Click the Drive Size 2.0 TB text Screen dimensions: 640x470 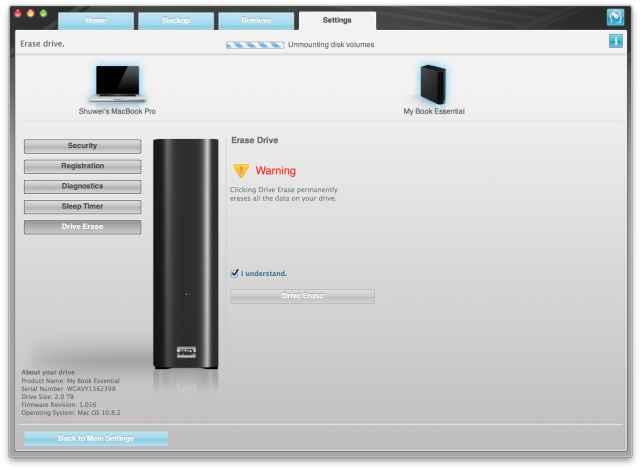point(47,397)
